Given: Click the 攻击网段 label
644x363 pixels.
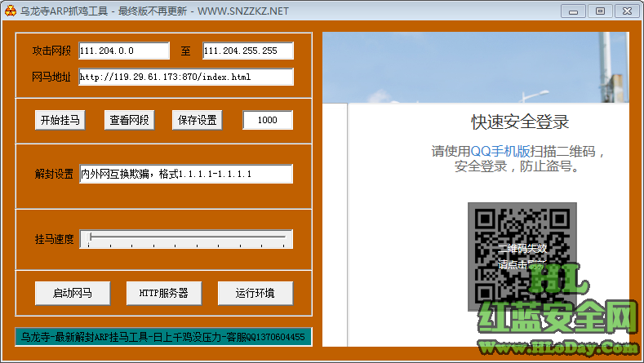Looking at the screenshot, I should (51, 51).
